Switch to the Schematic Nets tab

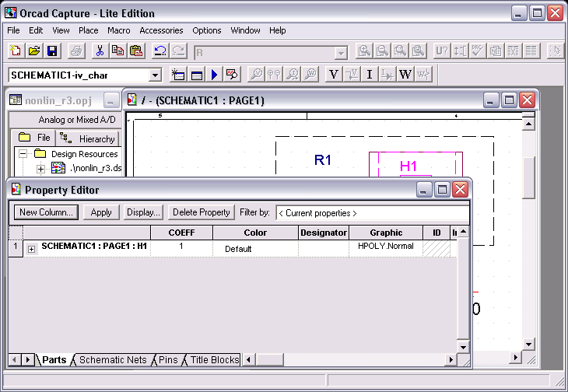click(x=113, y=360)
